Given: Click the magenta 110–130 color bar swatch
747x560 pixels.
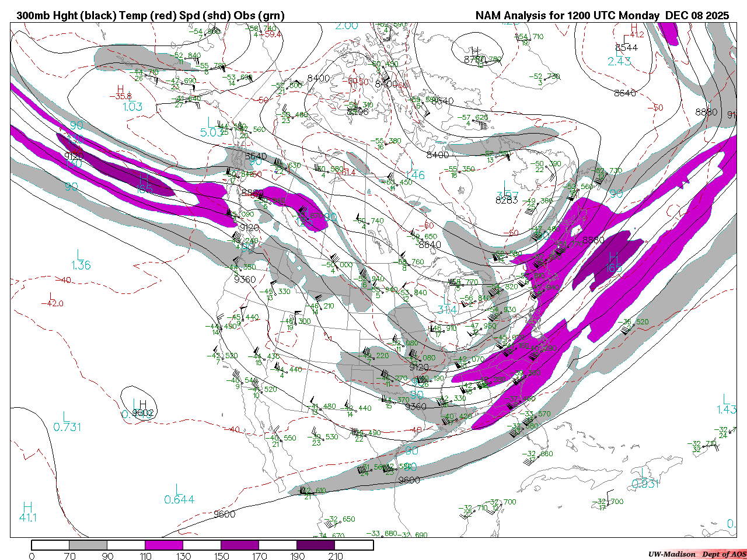Looking at the screenshot, I should (x=164, y=545).
